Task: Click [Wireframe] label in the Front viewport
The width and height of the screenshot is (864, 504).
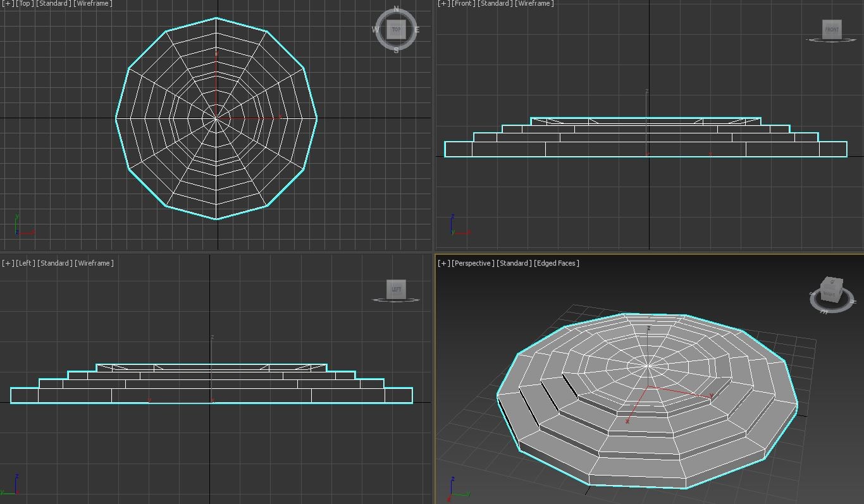Action: (x=535, y=4)
